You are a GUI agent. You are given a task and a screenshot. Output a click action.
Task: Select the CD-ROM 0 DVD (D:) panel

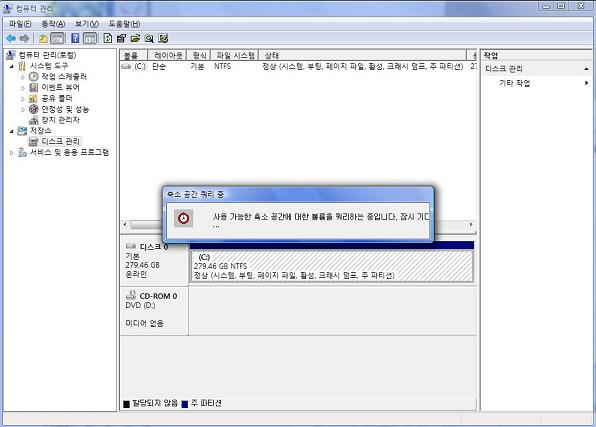coord(154,311)
